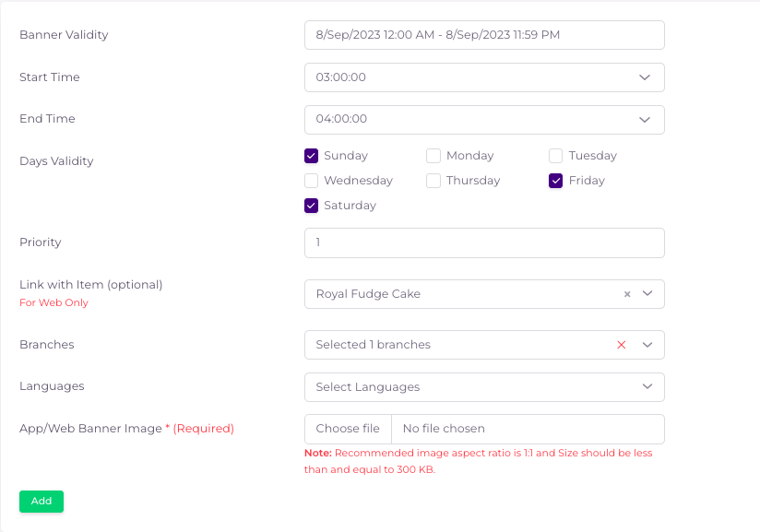Screen dimensions: 760x532
Task: Click the Royal Fudge Cake selected value
Action: pyautogui.click(x=368, y=294)
